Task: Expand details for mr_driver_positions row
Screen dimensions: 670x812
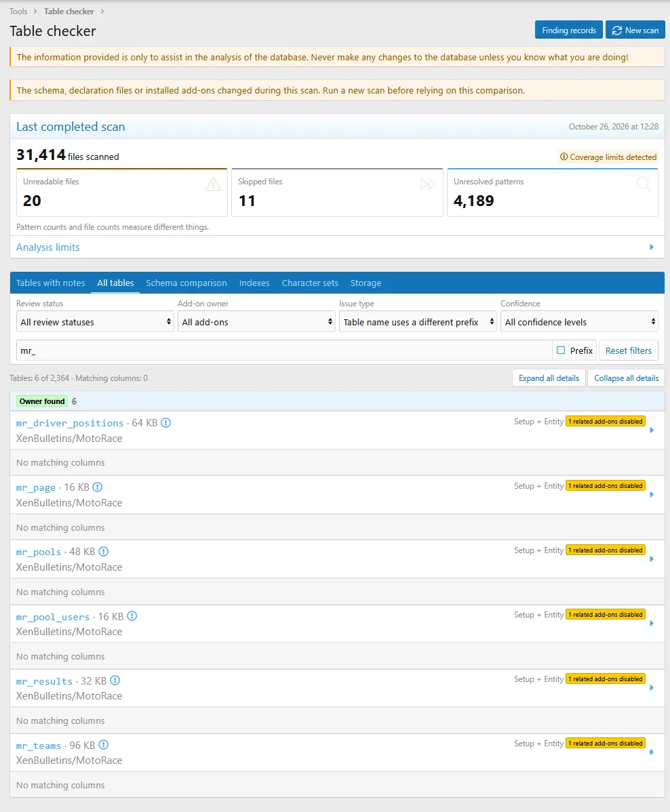Action: (x=652, y=430)
